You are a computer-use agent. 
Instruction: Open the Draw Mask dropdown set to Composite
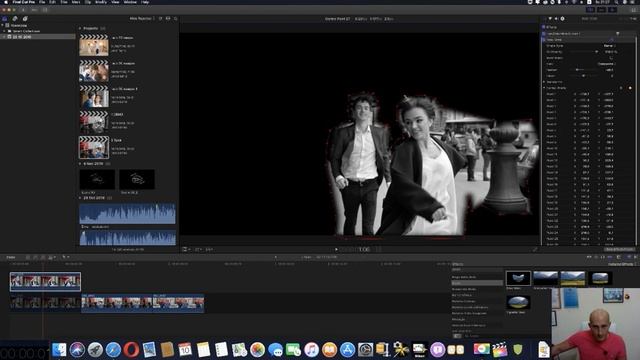point(607,64)
